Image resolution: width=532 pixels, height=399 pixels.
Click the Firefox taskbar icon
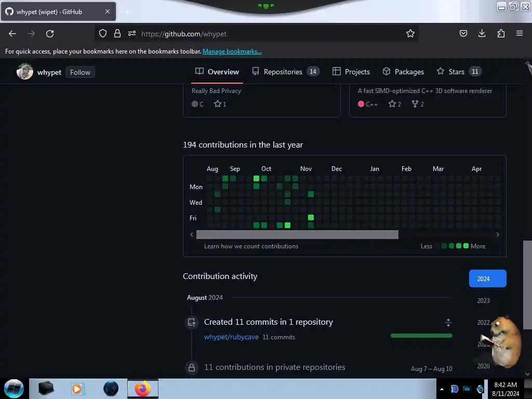(x=143, y=389)
